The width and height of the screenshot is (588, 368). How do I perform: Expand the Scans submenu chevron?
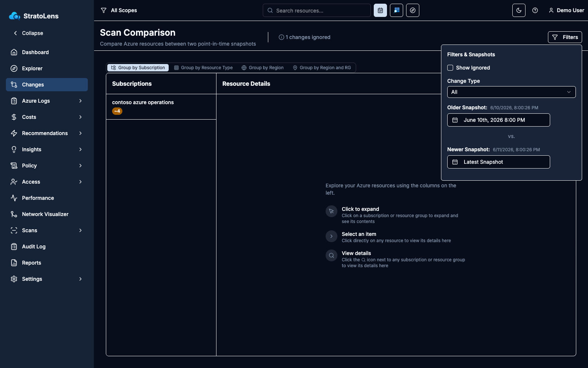coord(80,230)
